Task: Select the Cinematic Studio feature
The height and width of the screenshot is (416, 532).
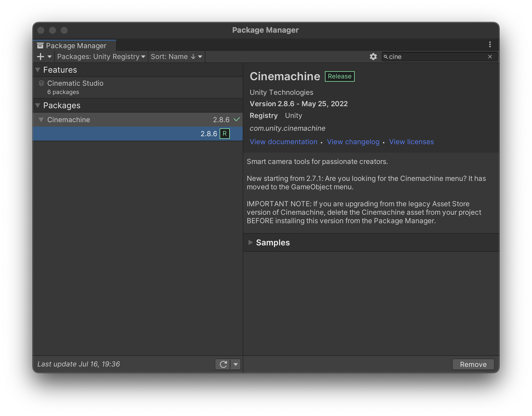Action: [x=138, y=87]
